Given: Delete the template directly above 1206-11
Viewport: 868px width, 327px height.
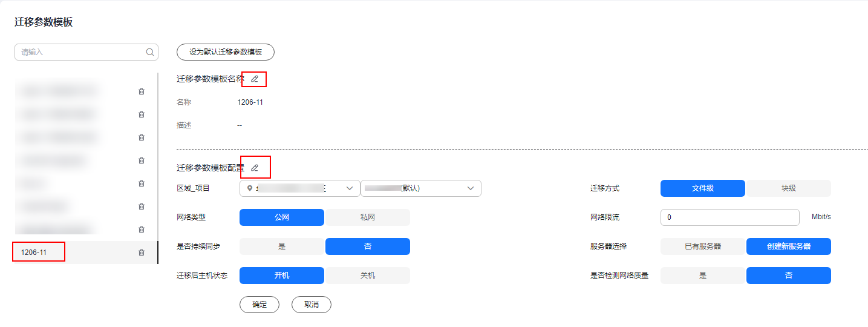Looking at the screenshot, I should [x=142, y=230].
